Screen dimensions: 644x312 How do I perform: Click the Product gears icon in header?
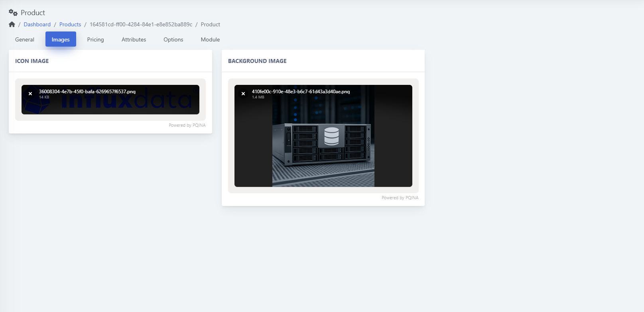tap(13, 13)
